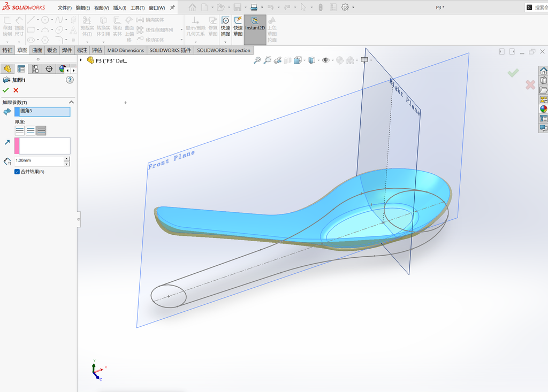Increase thickness with the up spinner arrow
The image size is (548, 392).
67,159
